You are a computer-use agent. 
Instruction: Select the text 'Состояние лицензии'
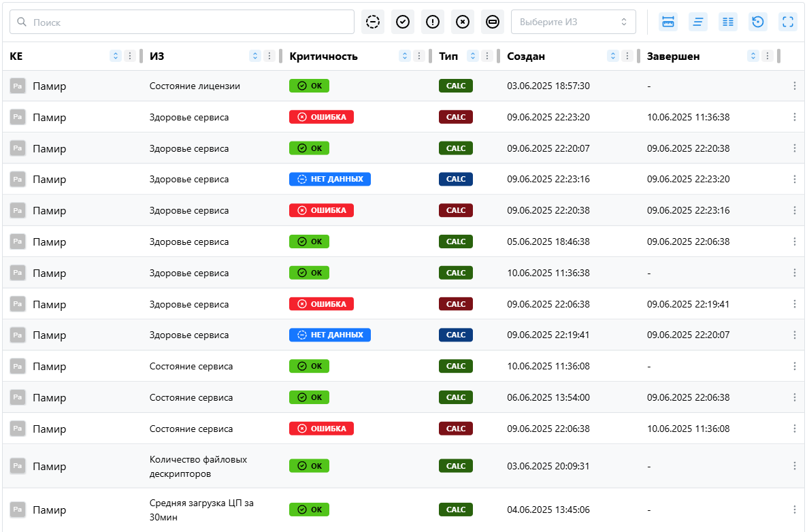tap(195, 86)
